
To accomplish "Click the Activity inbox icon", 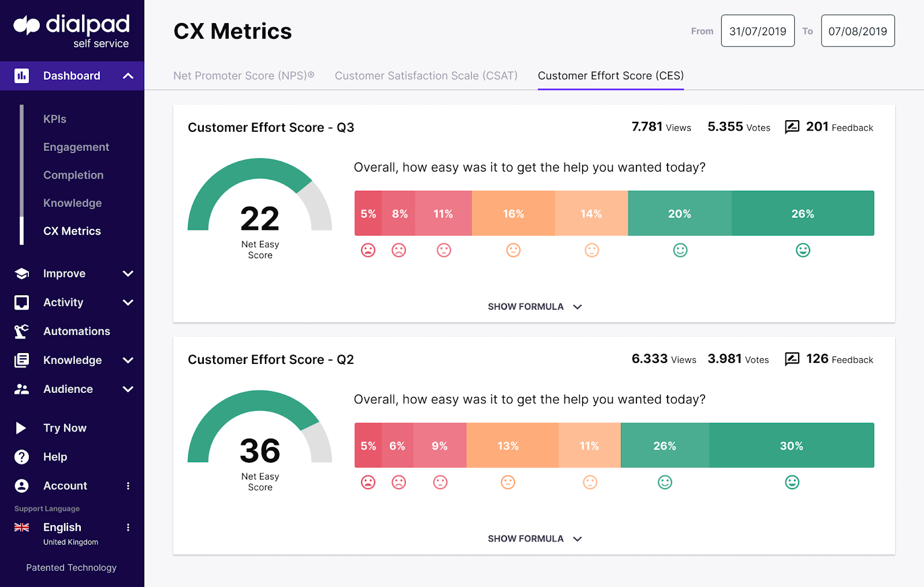I will pos(22,302).
